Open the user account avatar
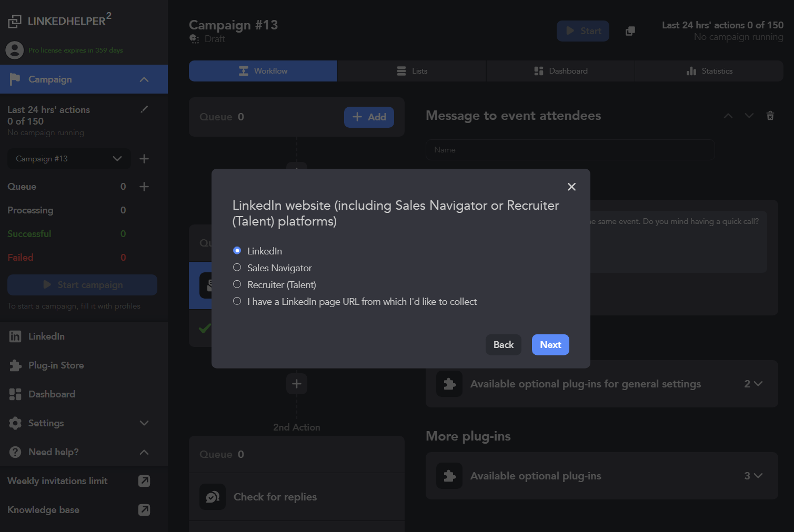Viewport: 794px width, 532px height. tap(15, 50)
